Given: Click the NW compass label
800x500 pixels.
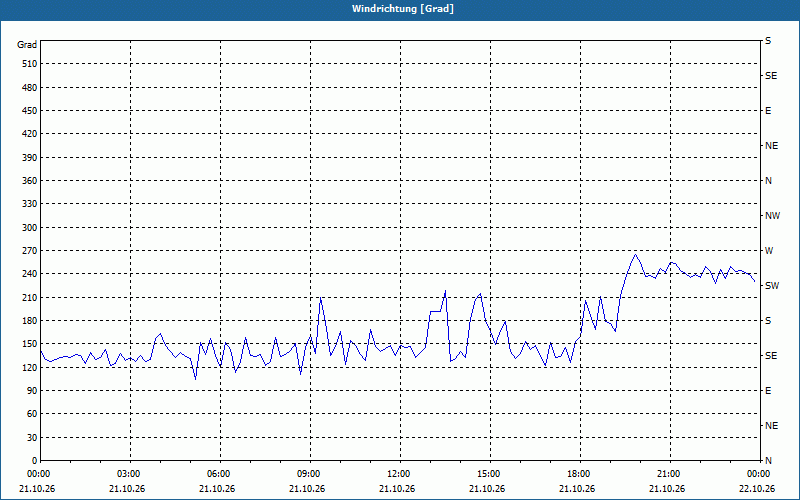Looking at the screenshot, I should 772,216.
